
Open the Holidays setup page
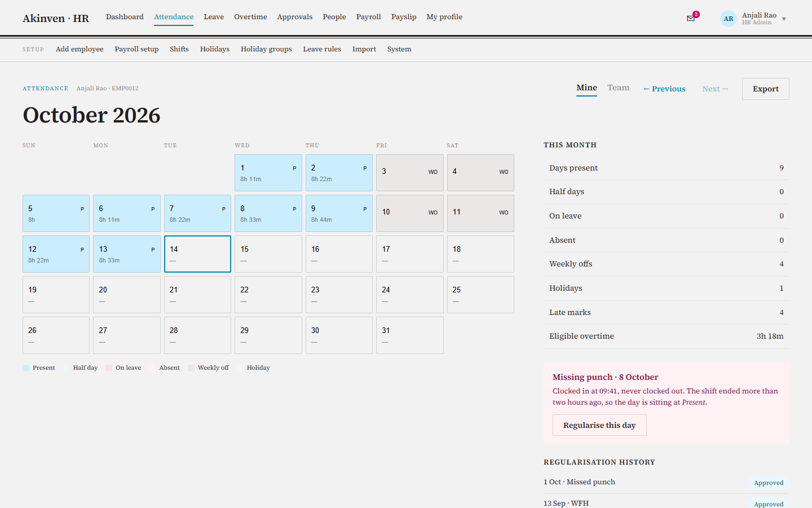[215, 49]
